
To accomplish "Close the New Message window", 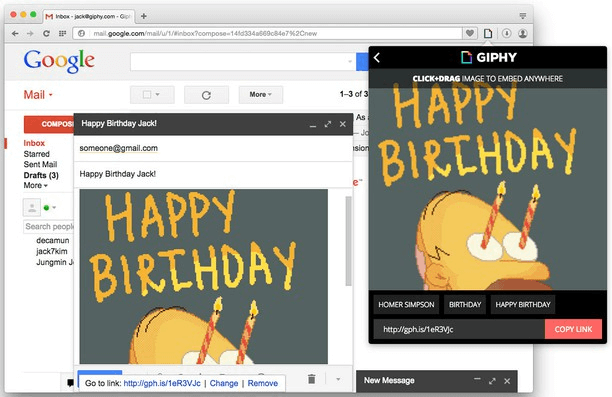I will pyautogui.click(x=507, y=381).
